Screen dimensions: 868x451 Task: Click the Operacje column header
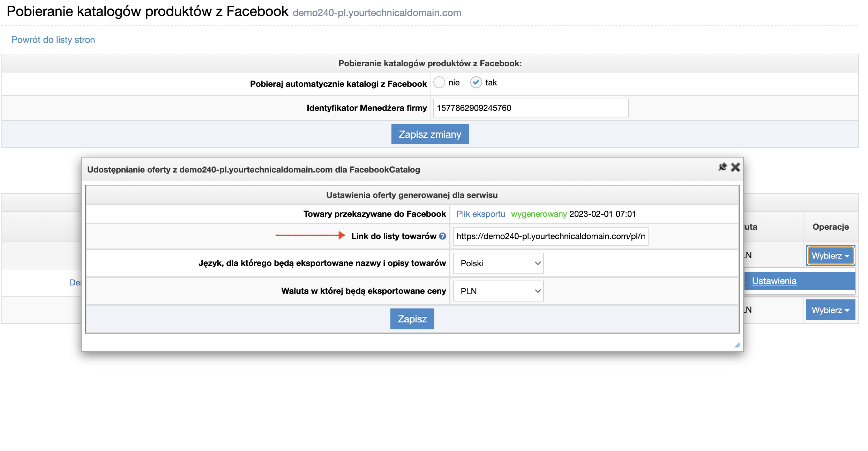(x=830, y=227)
